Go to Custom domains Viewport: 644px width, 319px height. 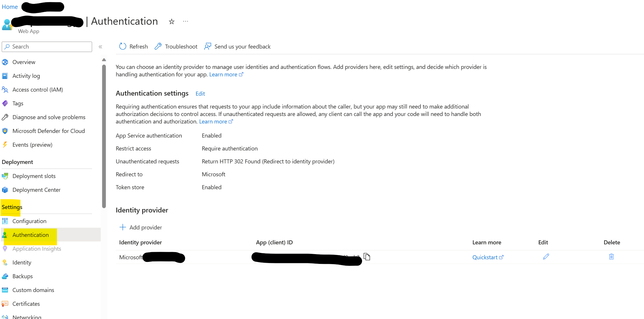[x=33, y=290]
